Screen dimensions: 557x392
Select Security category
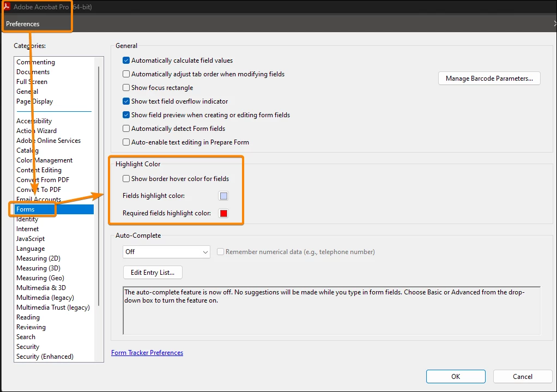tap(28, 347)
